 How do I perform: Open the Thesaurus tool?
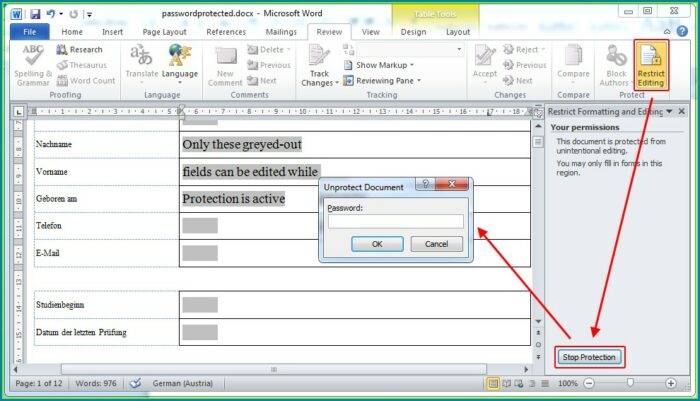point(82,65)
